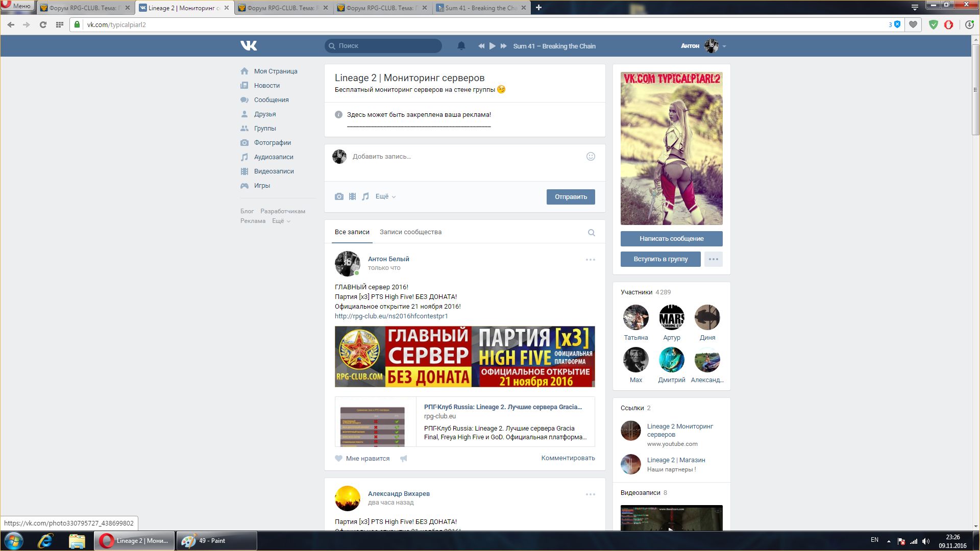980x551 pixels.
Task: Click the VK logo icon
Action: tap(249, 46)
